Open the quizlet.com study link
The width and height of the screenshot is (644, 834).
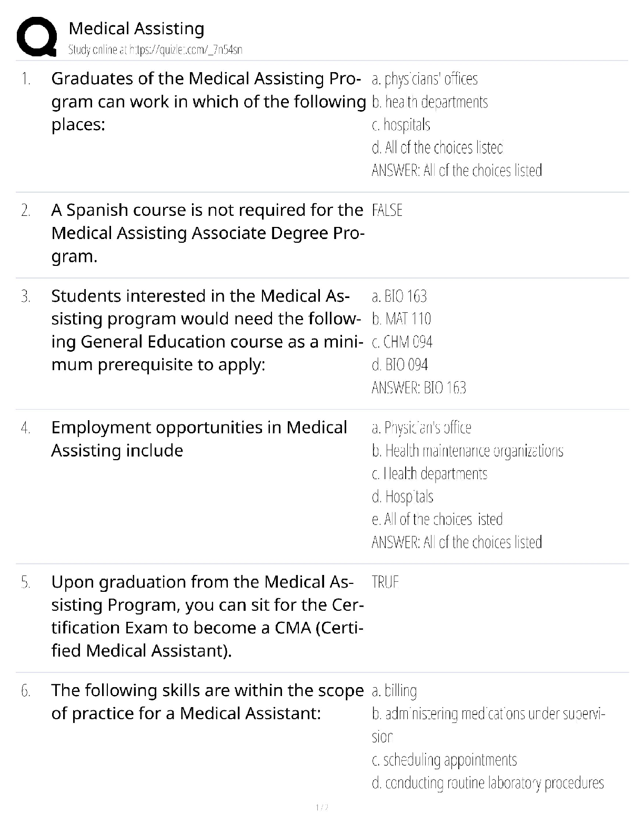click(155, 50)
